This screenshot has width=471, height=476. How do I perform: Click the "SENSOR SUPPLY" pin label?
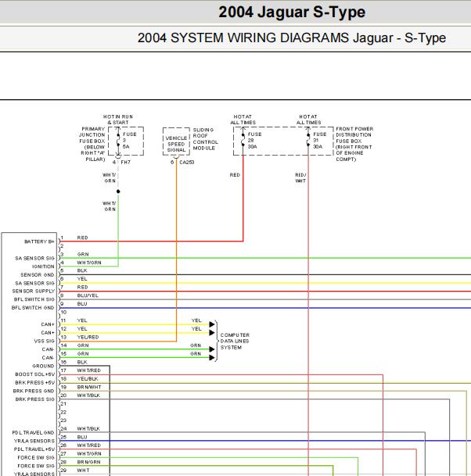pyautogui.click(x=34, y=291)
